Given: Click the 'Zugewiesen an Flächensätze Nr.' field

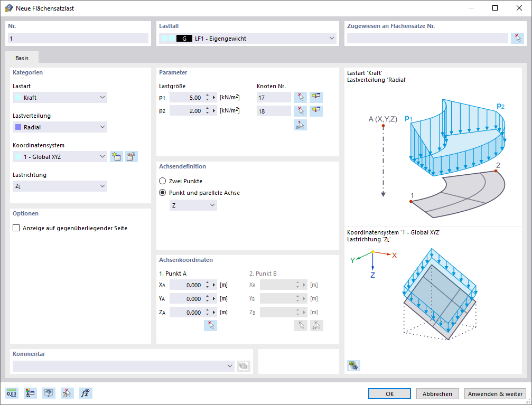Looking at the screenshot, I should (x=427, y=39).
